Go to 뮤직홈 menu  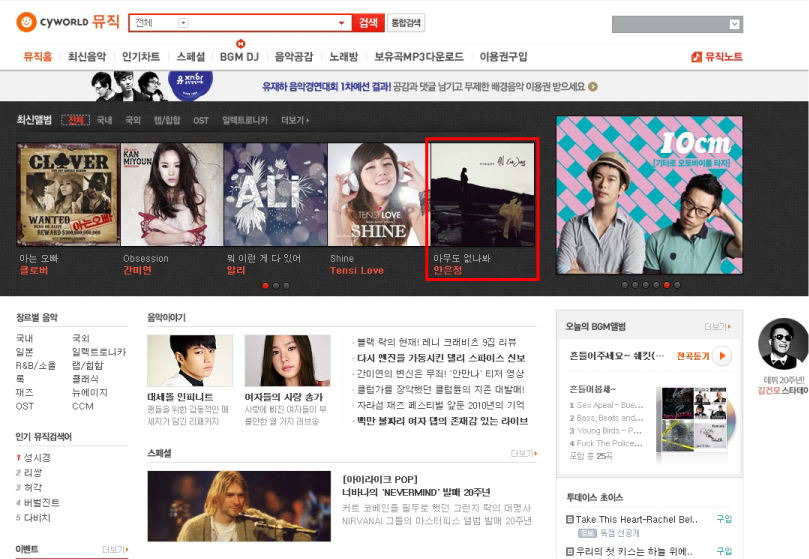coord(38,57)
